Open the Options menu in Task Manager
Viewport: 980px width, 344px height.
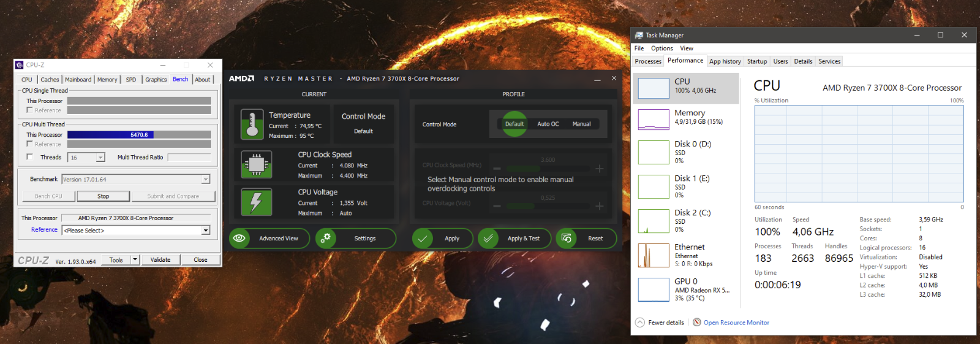[661, 48]
